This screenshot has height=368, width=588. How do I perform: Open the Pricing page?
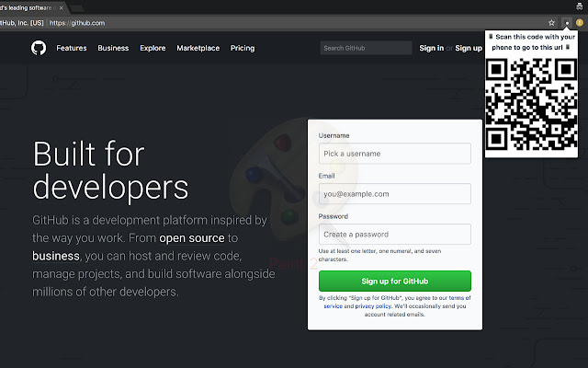[x=243, y=48]
